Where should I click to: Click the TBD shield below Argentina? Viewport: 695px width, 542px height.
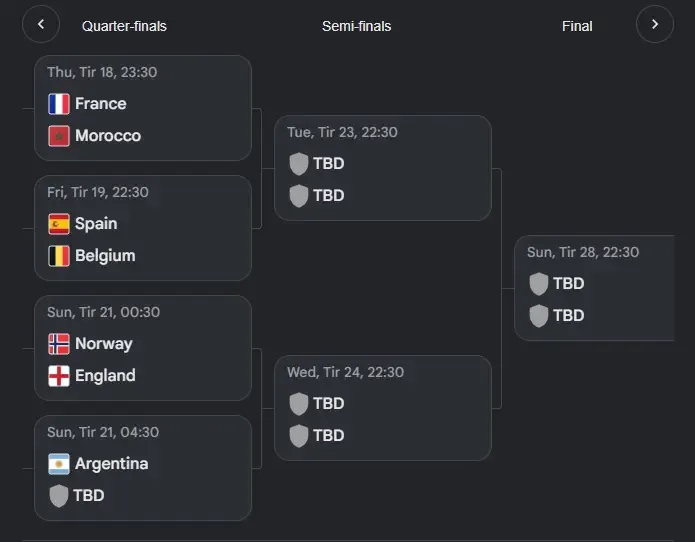pyautogui.click(x=59, y=495)
